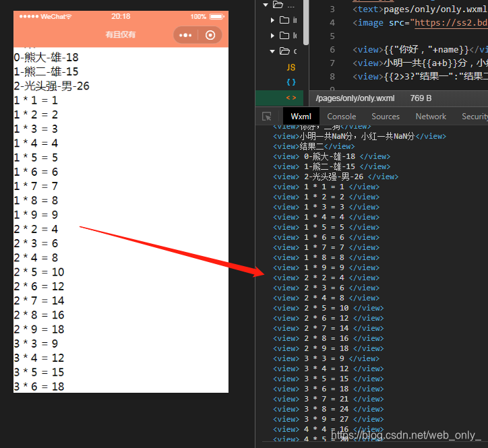Click '1 * 1 = 1' in simulator

[36, 100]
